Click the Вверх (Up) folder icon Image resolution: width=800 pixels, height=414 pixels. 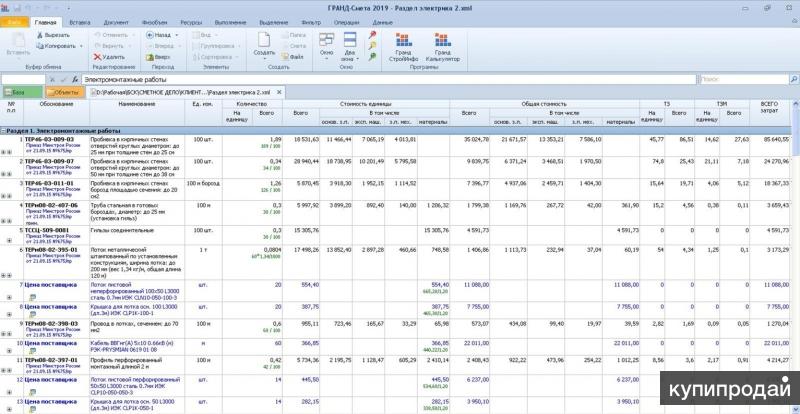click(149, 57)
